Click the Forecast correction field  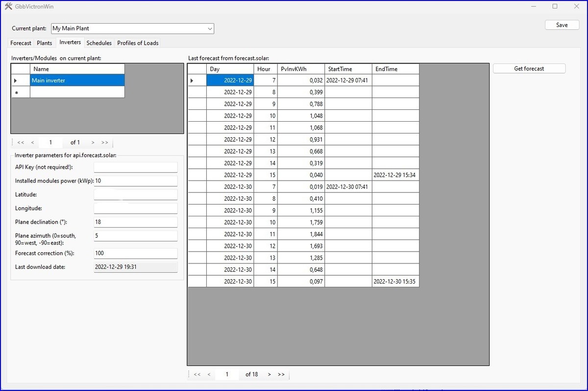pos(135,254)
